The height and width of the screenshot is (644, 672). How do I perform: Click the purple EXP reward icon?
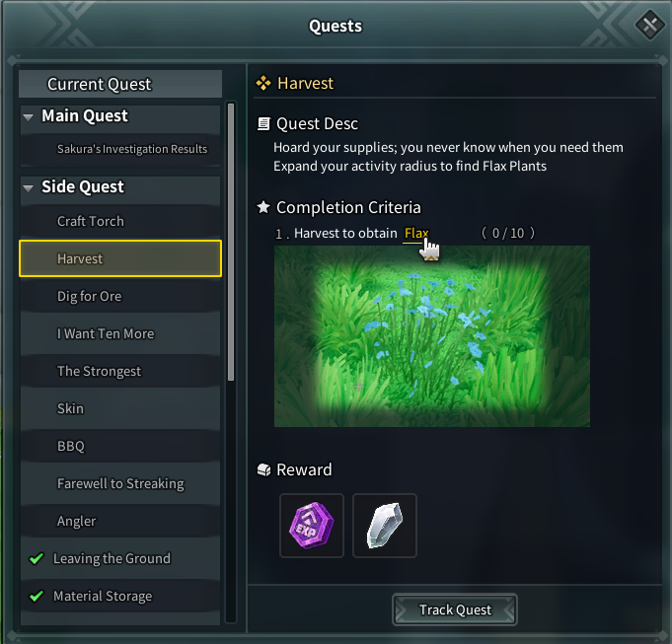pos(312,525)
